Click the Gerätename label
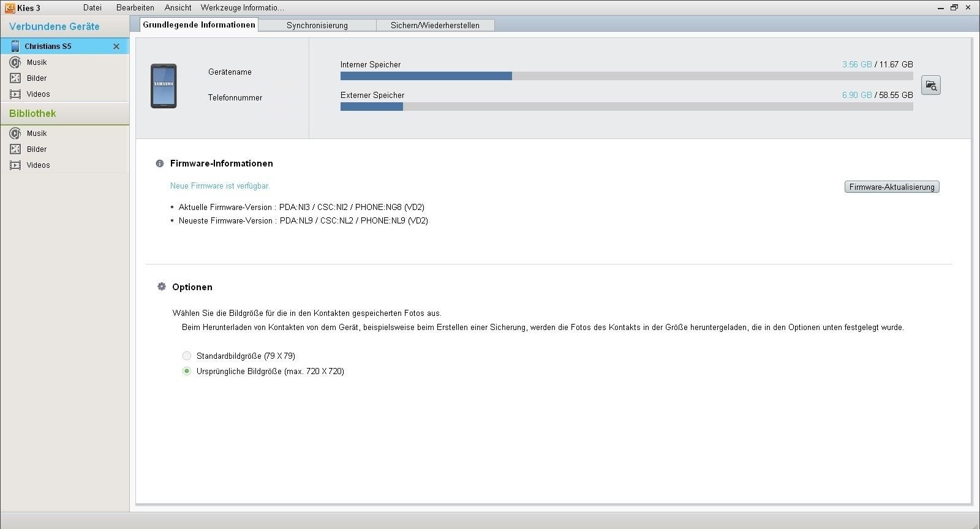 pyautogui.click(x=230, y=72)
